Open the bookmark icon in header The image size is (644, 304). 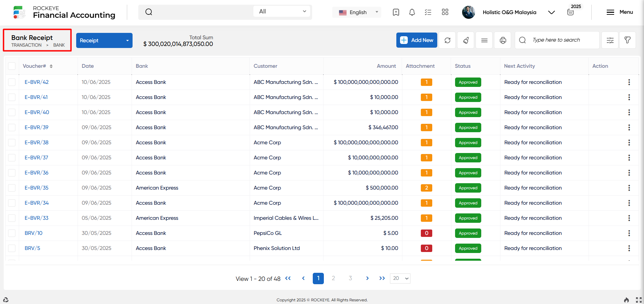[x=396, y=12]
